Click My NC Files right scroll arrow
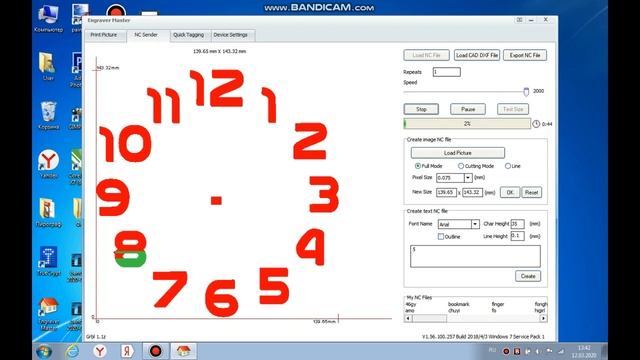The image size is (640, 360). coord(543,318)
